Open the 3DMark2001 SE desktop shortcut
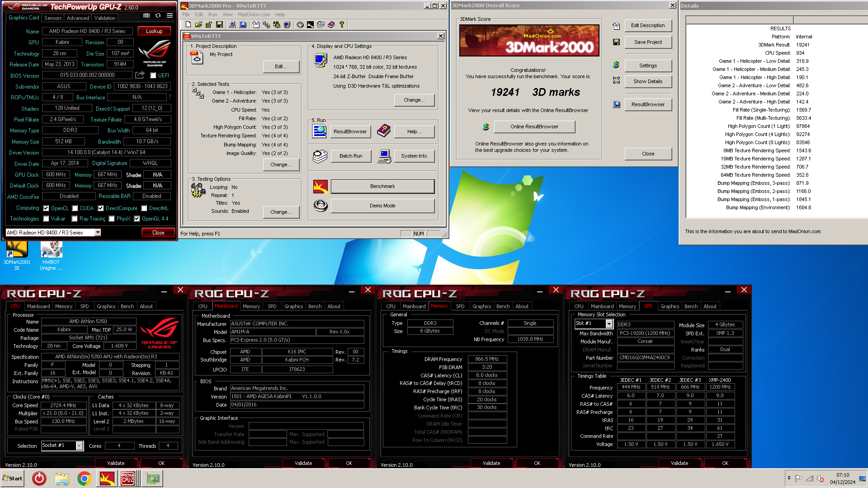This screenshot has width=868, height=488. [17, 256]
